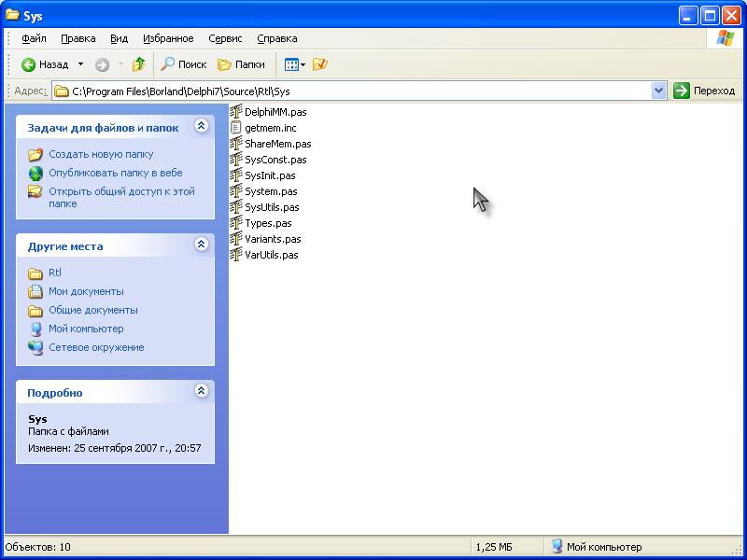747x560 pixels.
Task: Open the Справка menu
Action: [x=277, y=38]
